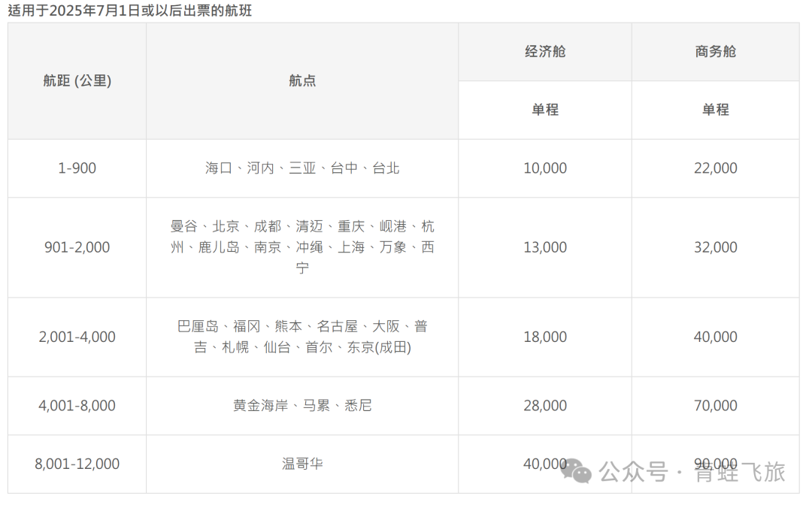The width and height of the screenshot is (812, 505).
Task: Click the 22,000 business mileage value
Action: tap(715, 168)
